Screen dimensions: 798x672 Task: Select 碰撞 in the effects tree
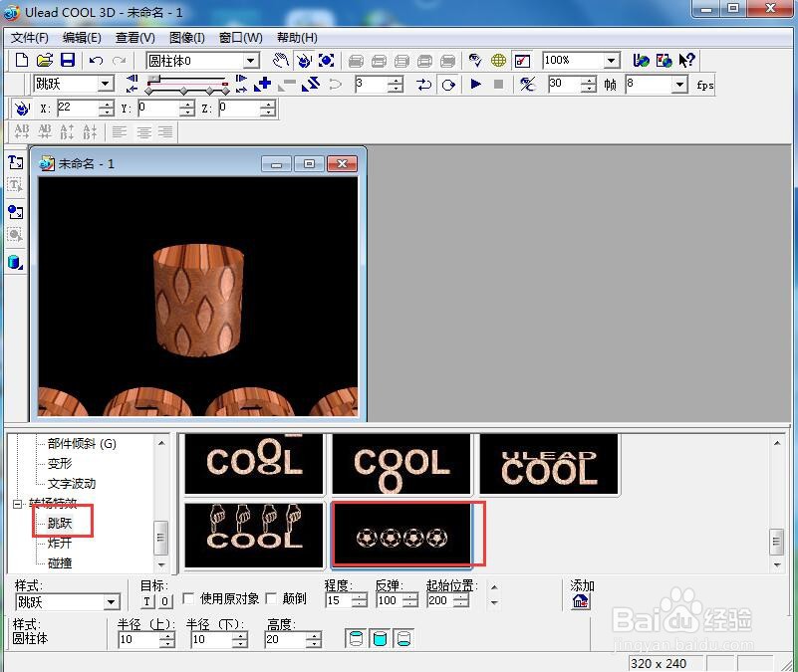coord(60,562)
